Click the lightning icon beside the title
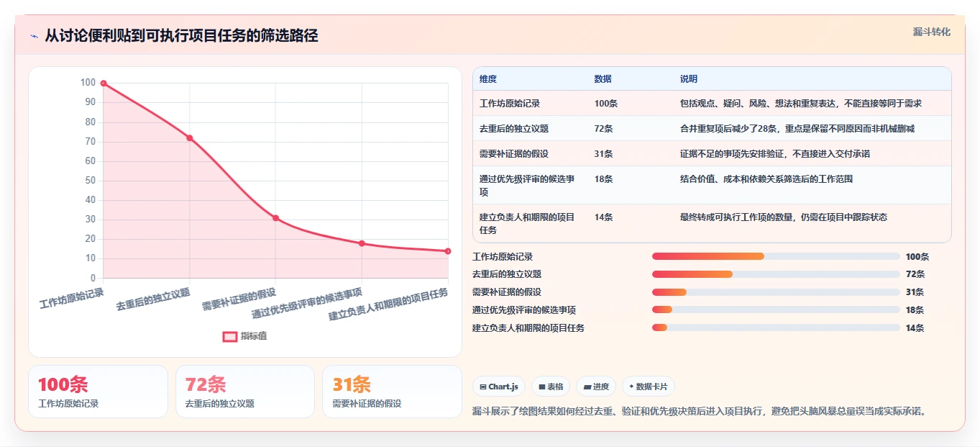 [34, 36]
